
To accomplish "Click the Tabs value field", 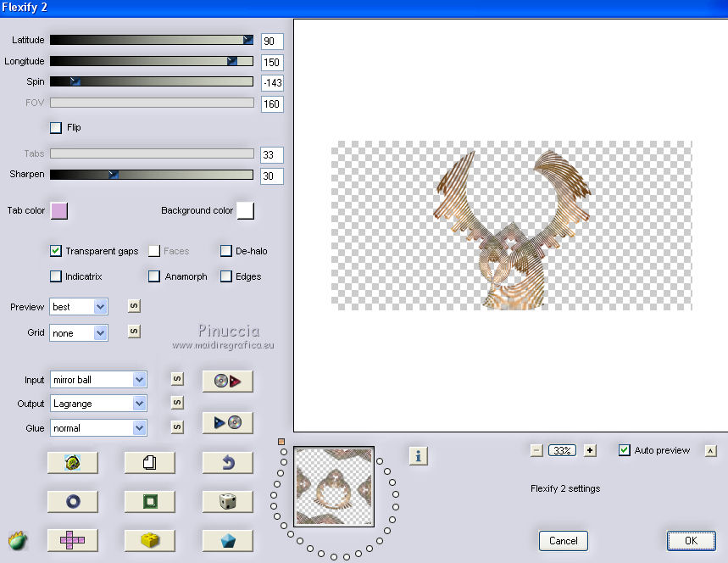I will 272,155.
